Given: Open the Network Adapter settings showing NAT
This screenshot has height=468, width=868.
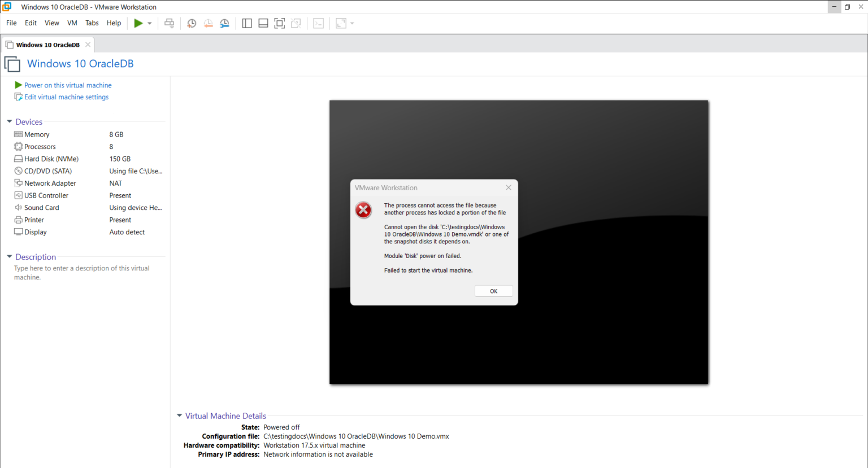Looking at the screenshot, I should click(x=50, y=183).
